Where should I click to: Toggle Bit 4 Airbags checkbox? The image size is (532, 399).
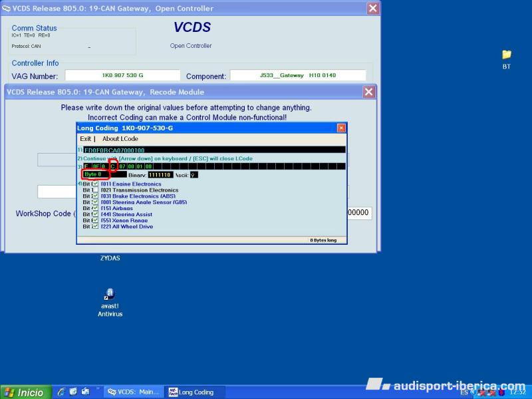96,208
